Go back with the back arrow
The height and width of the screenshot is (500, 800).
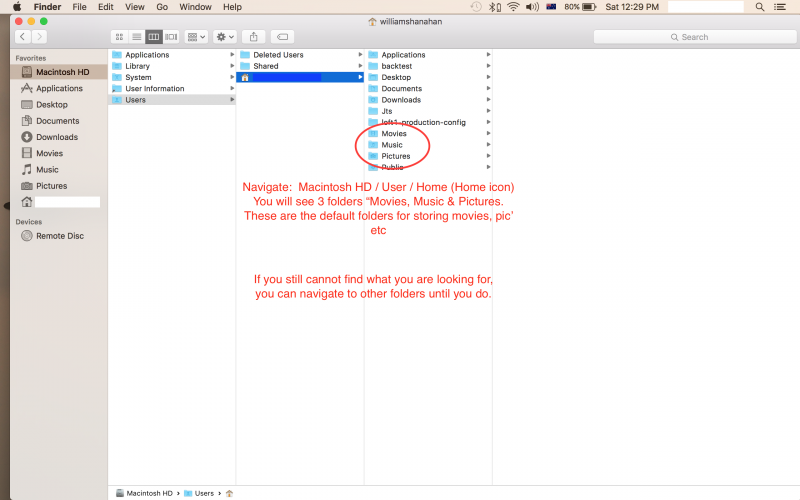[x=22, y=37]
